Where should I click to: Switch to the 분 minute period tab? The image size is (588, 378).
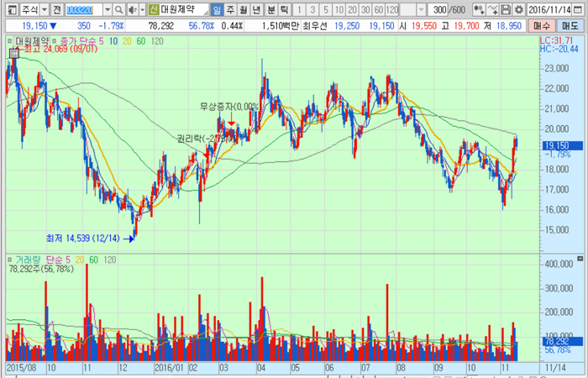point(270,9)
